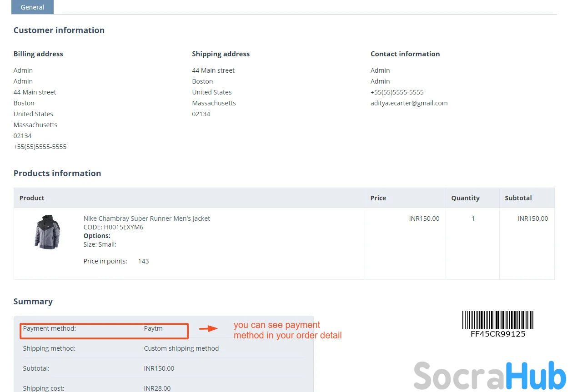This screenshot has height=392, width=577.
Task: Click the Products information heading
Action: click(57, 173)
